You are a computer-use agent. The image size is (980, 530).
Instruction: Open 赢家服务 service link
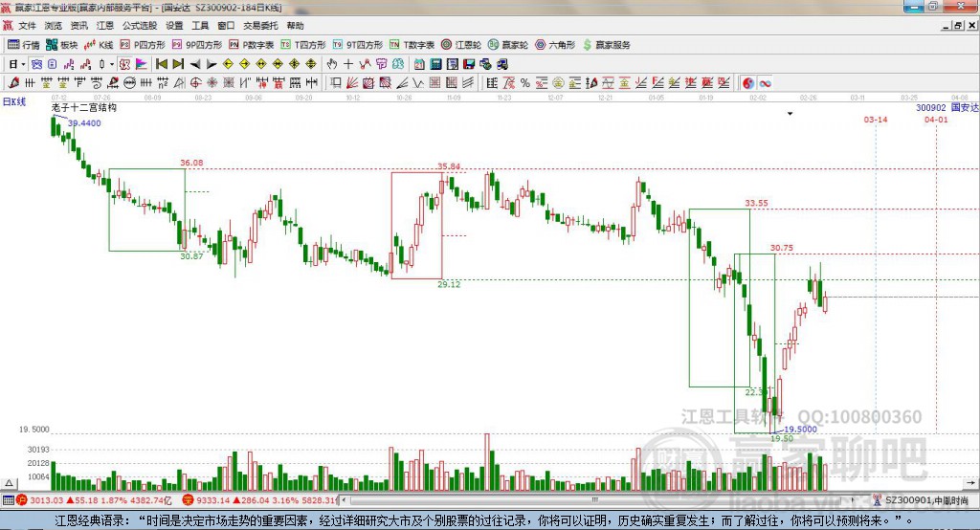pos(606,45)
